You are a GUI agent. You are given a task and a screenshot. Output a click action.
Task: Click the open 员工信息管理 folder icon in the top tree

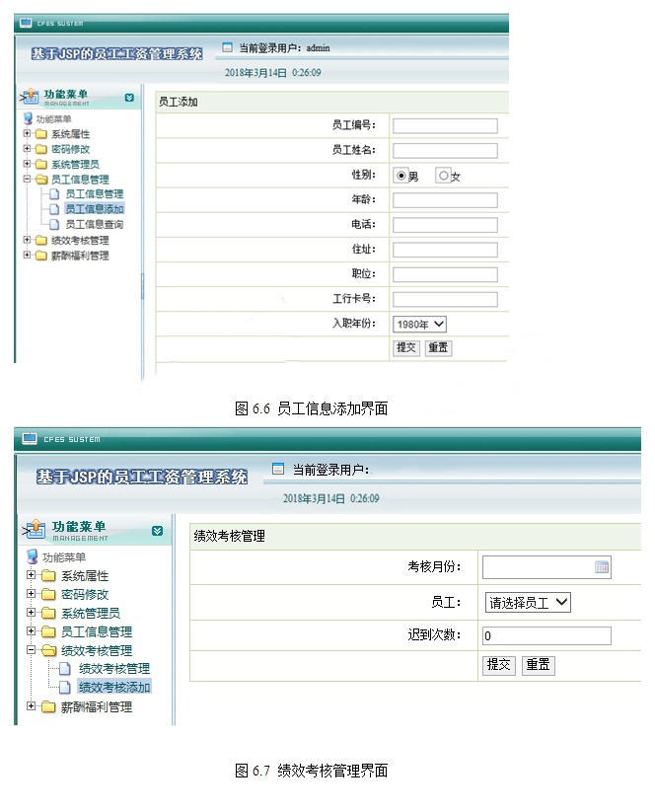41,180
